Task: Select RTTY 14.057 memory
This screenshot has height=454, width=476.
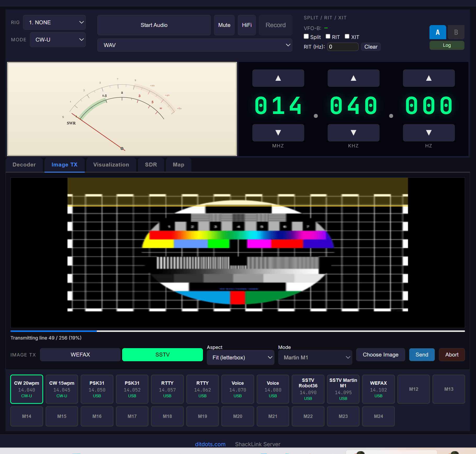Action: coord(167,389)
